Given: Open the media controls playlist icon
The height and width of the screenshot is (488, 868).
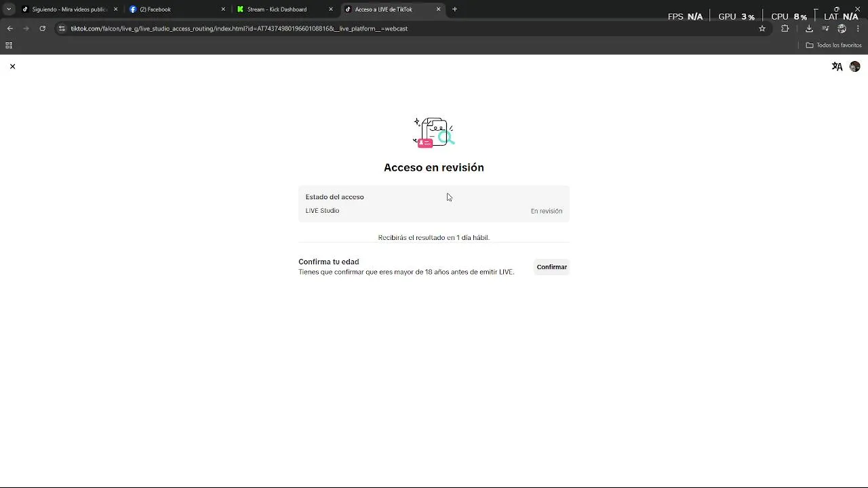Looking at the screenshot, I should pos(825,28).
